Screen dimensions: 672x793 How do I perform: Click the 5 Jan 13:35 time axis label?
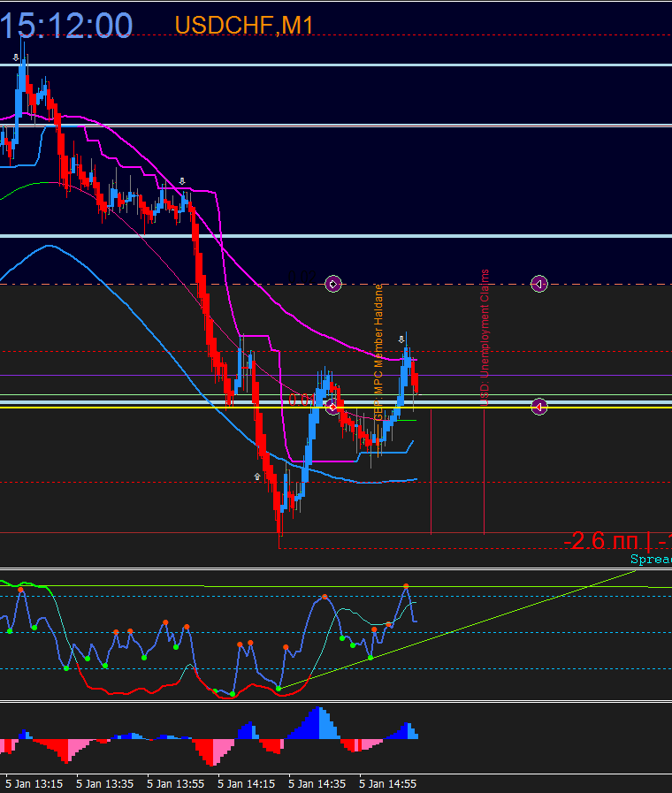tap(104, 784)
